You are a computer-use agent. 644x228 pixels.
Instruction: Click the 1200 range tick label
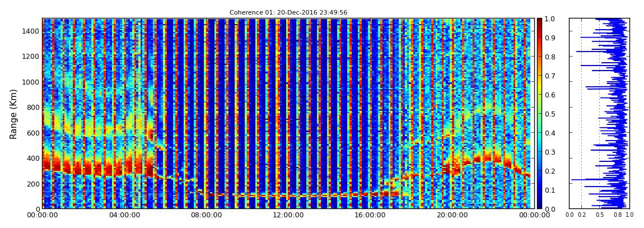pyautogui.click(x=31, y=56)
